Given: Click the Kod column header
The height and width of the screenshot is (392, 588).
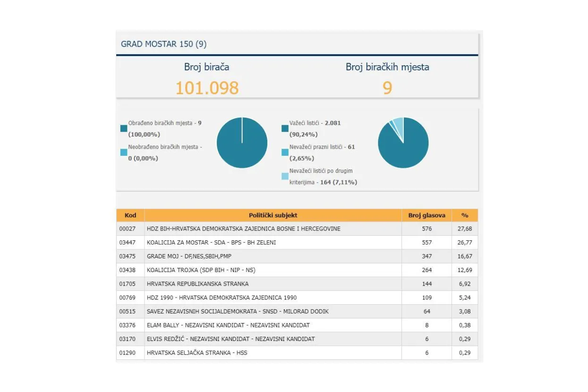Looking at the screenshot, I should (x=130, y=215).
